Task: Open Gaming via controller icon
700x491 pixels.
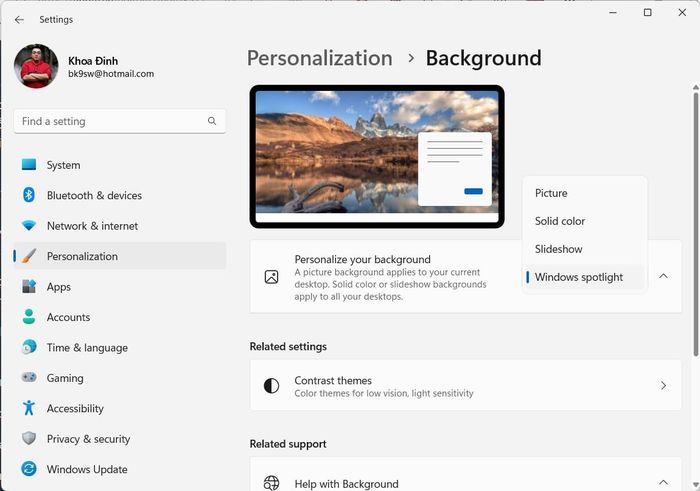Action: tap(29, 378)
